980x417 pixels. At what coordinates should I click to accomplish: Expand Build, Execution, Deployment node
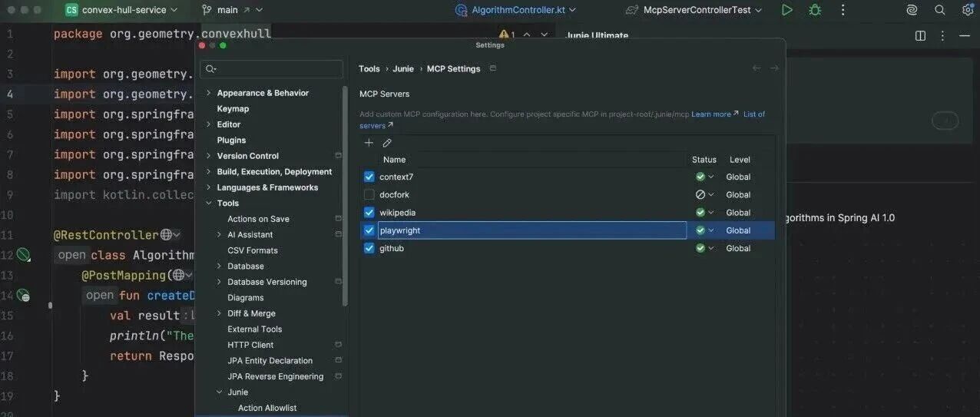(208, 172)
